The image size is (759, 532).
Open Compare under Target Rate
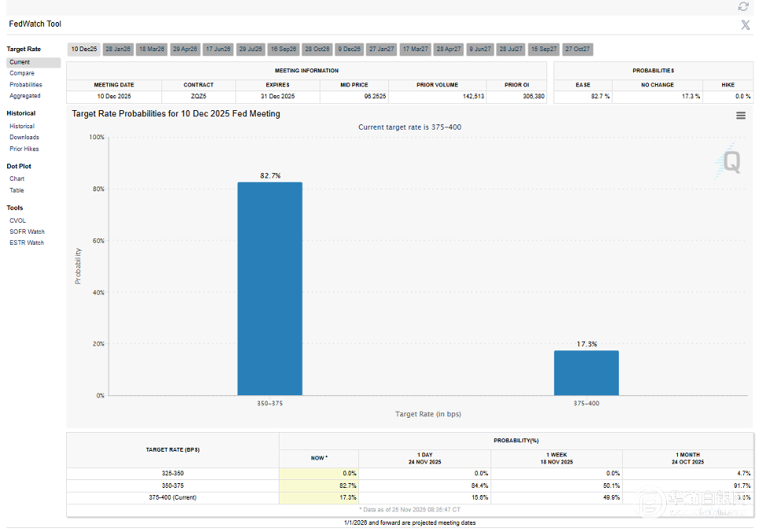22,73
